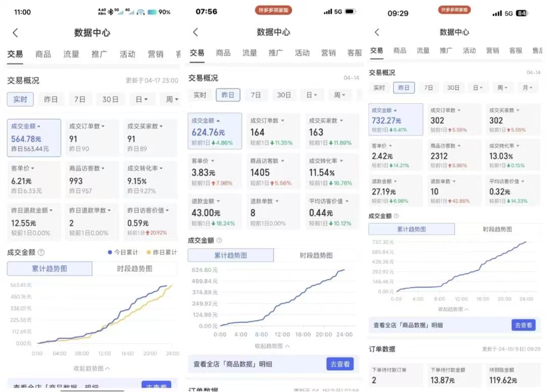Tap the 90% battery icon in the 11:00 screen
This screenshot has width=546, height=392.
point(152,12)
